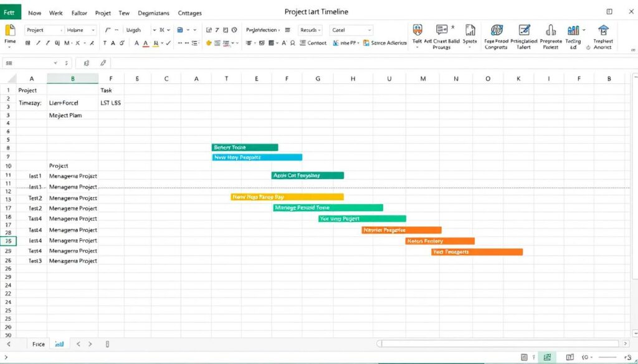Select the blue New Hoy Gantt bar
The width and height of the screenshot is (638, 364).
pos(257,157)
